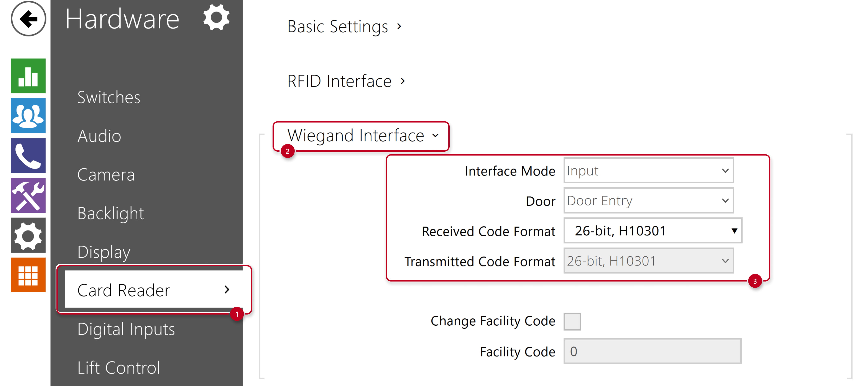Image resolution: width=868 pixels, height=386 pixels.
Task: Select Digital Inputs in the Hardware menu
Action: tap(126, 329)
